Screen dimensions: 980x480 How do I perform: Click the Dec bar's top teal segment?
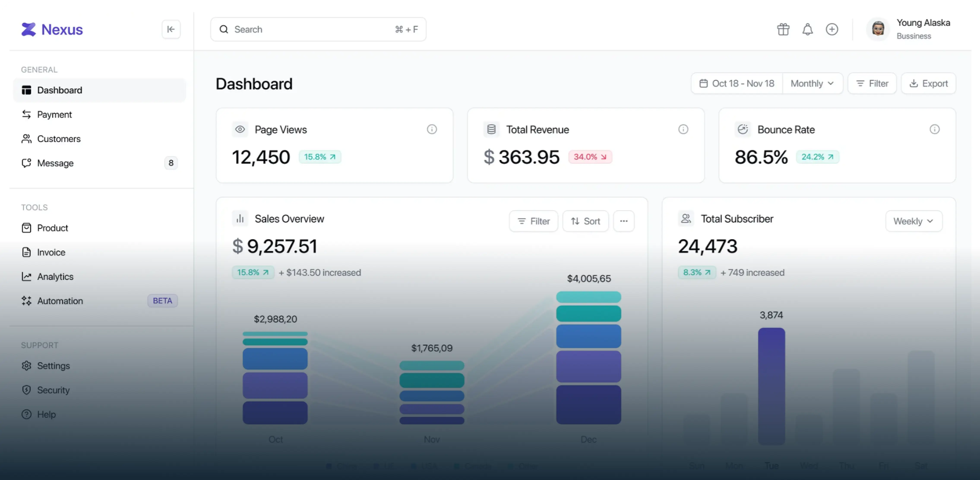pyautogui.click(x=588, y=297)
